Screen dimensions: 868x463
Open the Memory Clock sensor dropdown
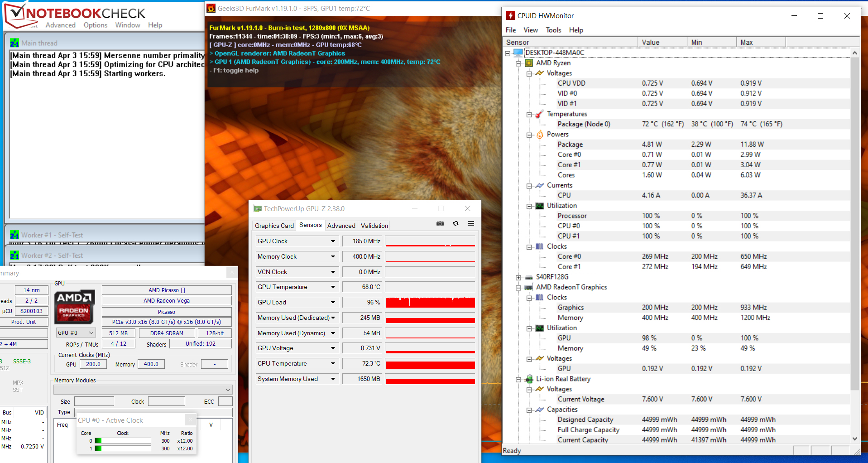click(333, 257)
